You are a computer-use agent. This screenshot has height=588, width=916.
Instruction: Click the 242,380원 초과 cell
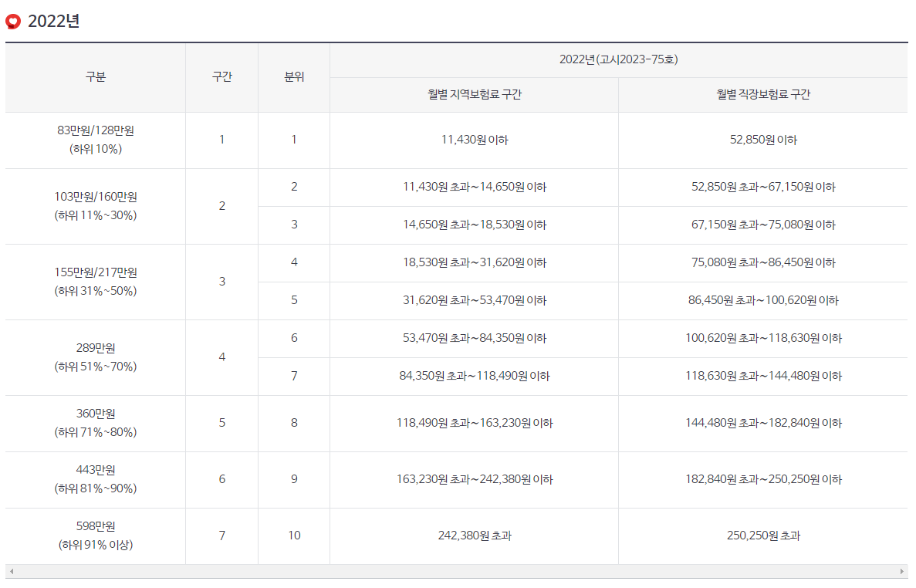(x=475, y=536)
